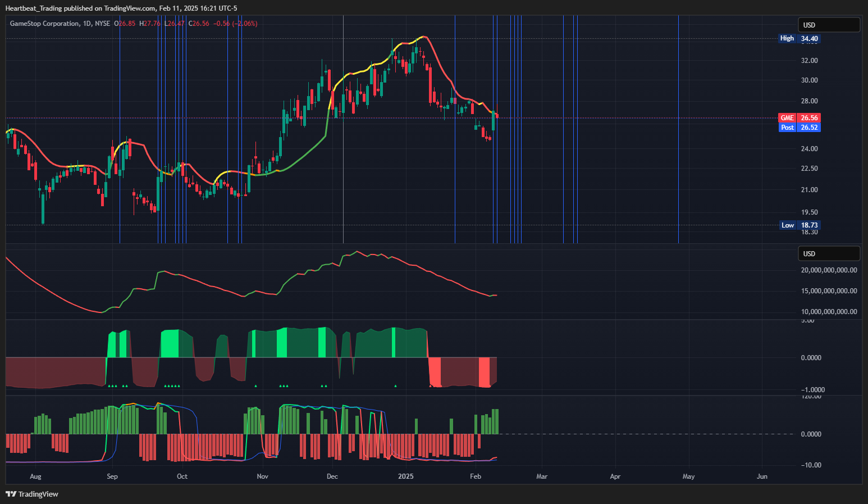The width and height of the screenshot is (868, 504).
Task: Click the Apr label on the time axis
Action: click(615, 476)
